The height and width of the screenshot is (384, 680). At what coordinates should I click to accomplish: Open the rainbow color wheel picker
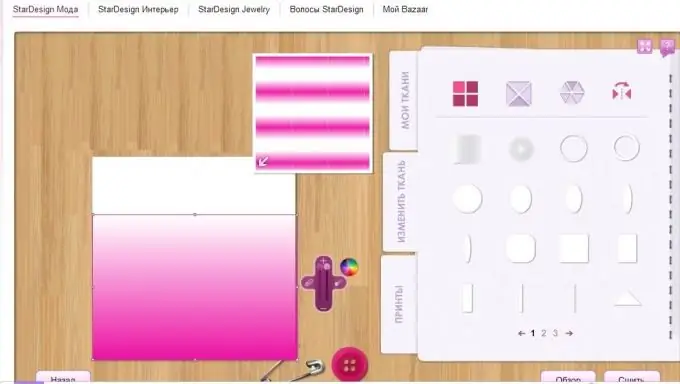(x=349, y=267)
